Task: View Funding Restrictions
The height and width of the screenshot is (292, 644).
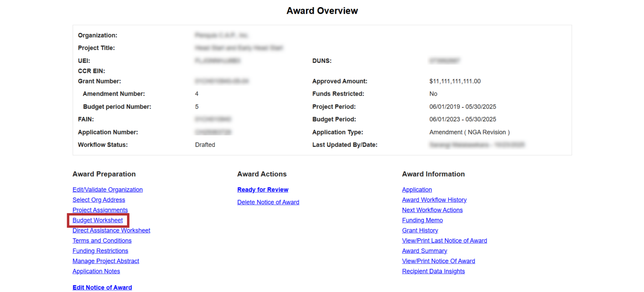Action: 100,251
